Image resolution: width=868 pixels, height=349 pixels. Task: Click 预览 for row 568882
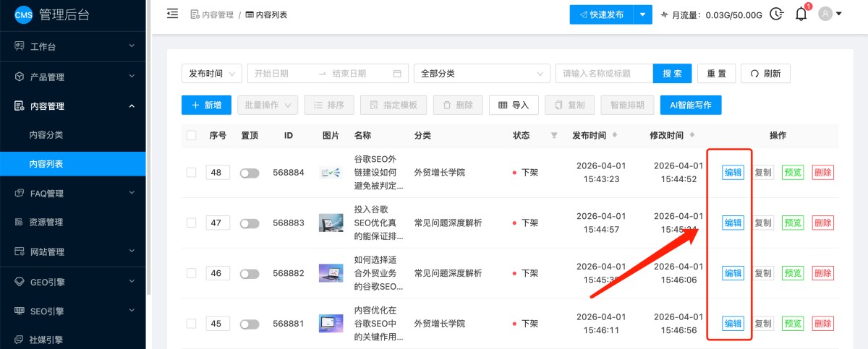(x=793, y=273)
